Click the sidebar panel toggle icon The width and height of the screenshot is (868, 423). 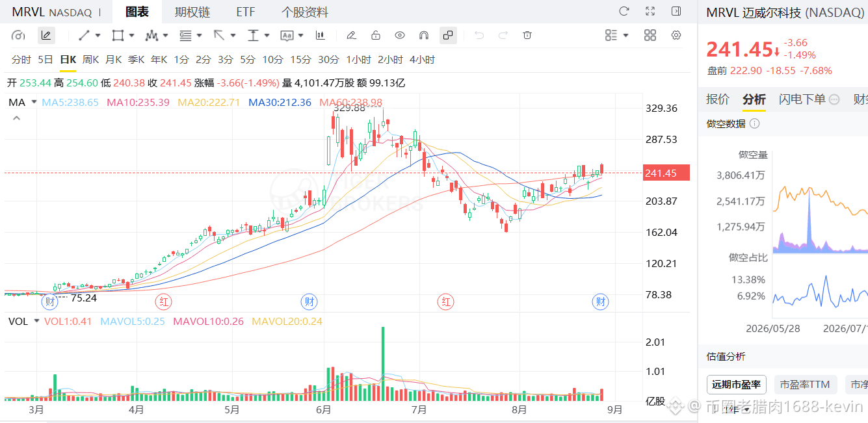click(x=676, y=11)
